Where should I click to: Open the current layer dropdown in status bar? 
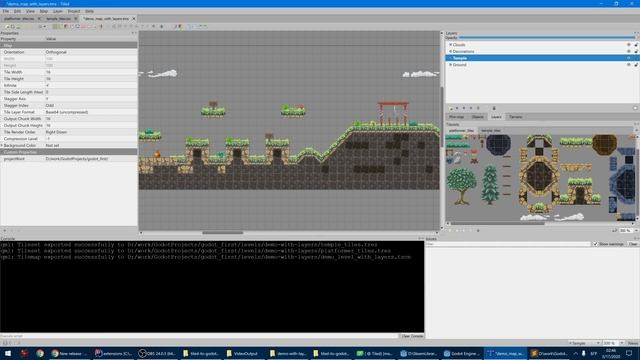point(584,343)
